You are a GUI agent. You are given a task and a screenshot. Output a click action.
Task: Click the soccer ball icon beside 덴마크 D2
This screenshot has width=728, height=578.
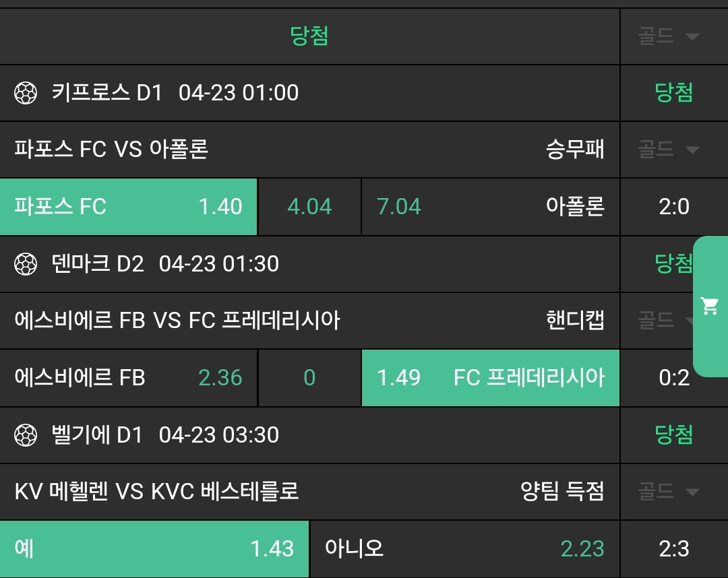26,264
